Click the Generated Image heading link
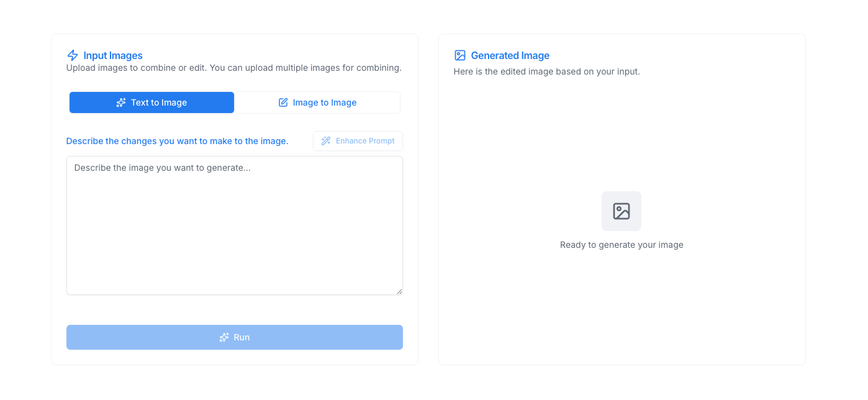 pos(510,55)
